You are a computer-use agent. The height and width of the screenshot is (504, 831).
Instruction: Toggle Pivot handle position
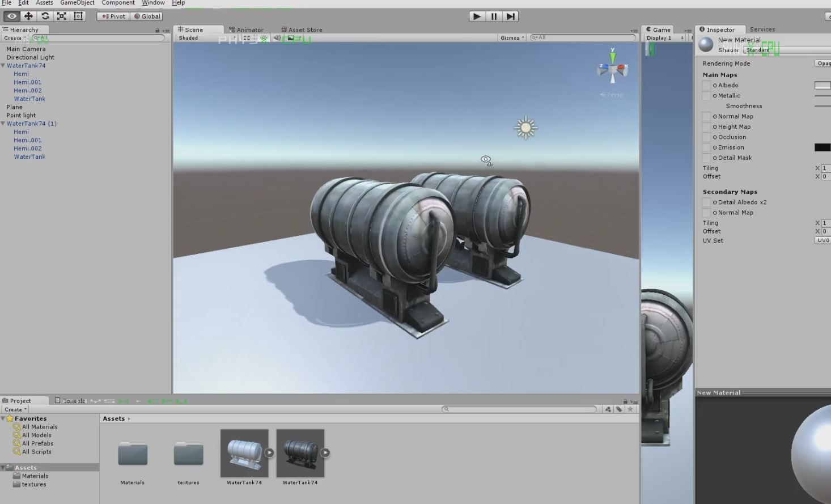(113, 16)
